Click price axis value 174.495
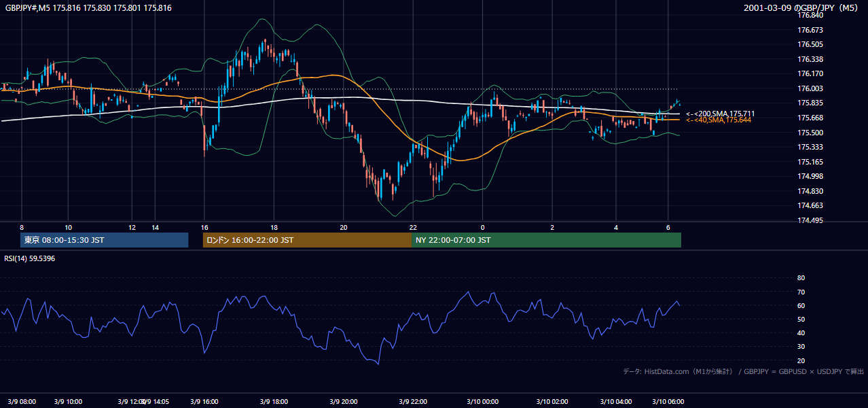 pos(811,220)
